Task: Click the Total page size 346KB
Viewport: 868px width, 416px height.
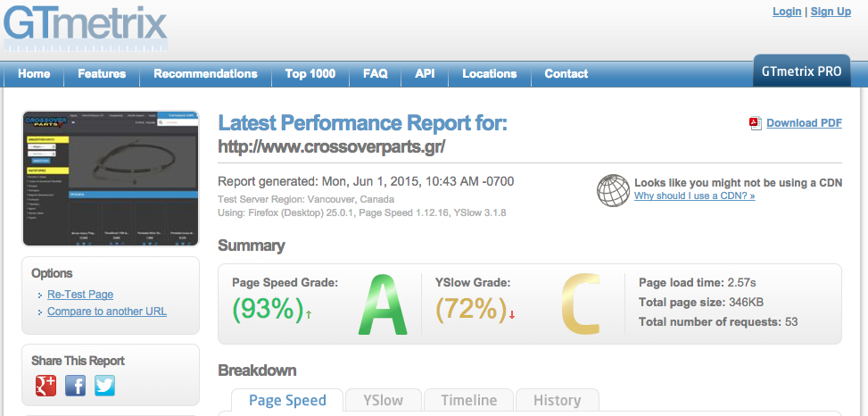Action: pyautogui.click(x=701, y=303)
